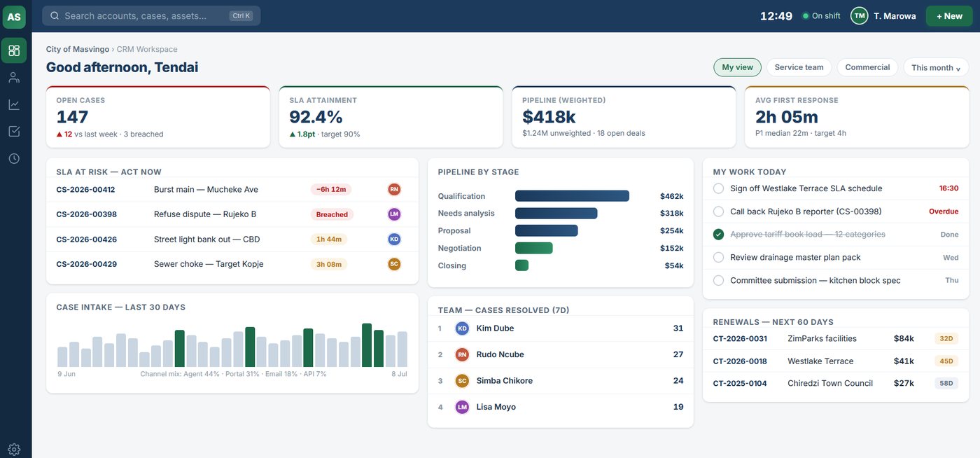
Task: Open the contacts person icon in sidebar
Action: [x=14, y=78]
